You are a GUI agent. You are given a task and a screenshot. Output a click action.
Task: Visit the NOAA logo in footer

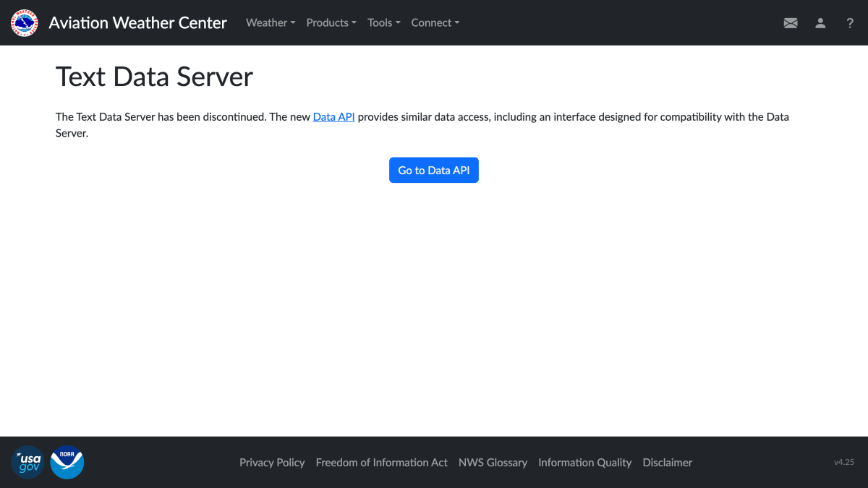(x=67, y=462)
